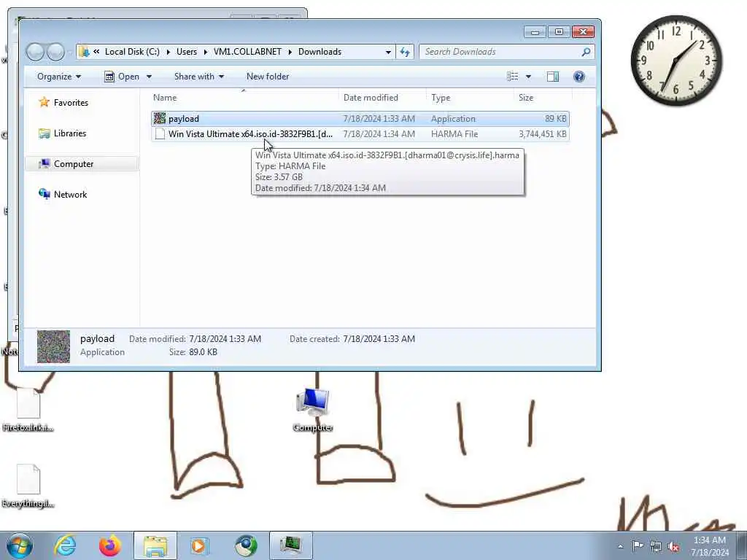Click the Back navigation arrow in Explorer
This screenshot has height=560, width=747.
tap(35, 52)
